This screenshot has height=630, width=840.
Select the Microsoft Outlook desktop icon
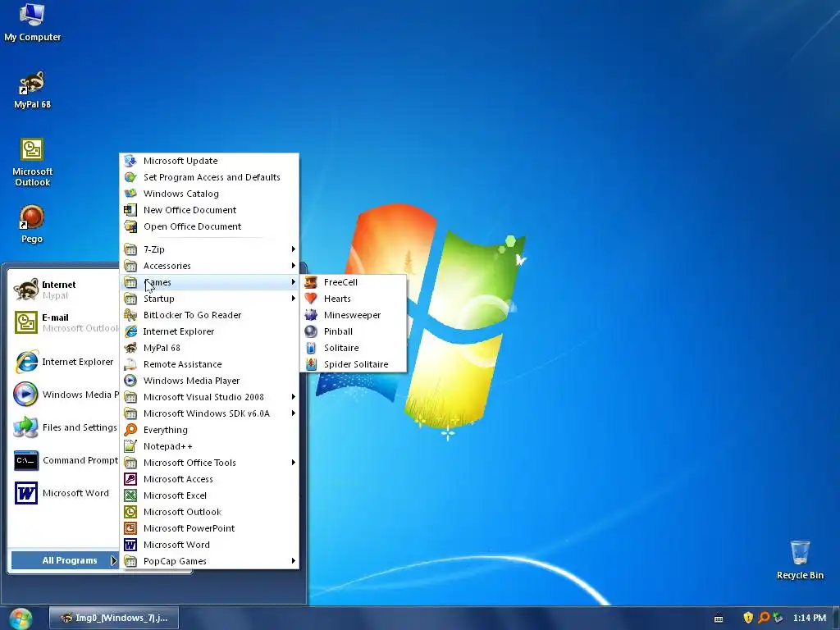pos(32,162)
